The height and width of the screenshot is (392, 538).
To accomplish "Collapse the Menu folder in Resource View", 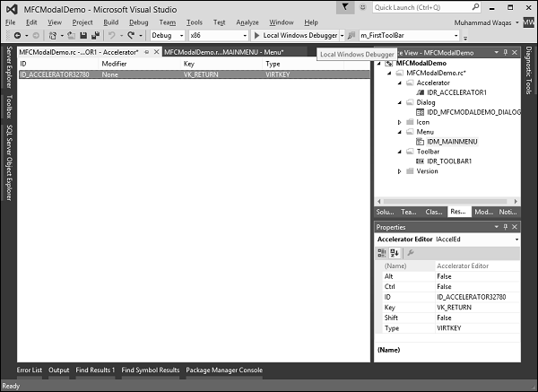I will pos(400,132).
